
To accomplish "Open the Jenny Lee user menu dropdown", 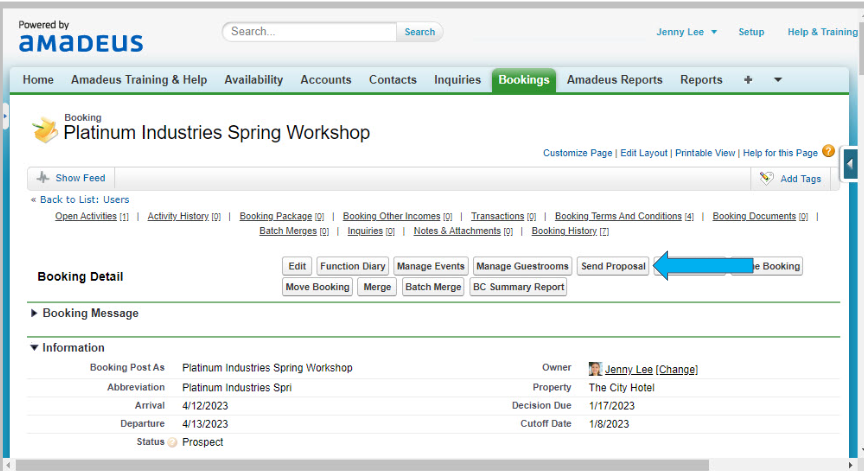I will (x=687, y=32).
